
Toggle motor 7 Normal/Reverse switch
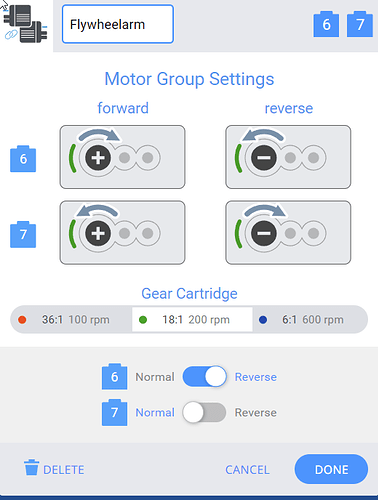coord(204,412)
